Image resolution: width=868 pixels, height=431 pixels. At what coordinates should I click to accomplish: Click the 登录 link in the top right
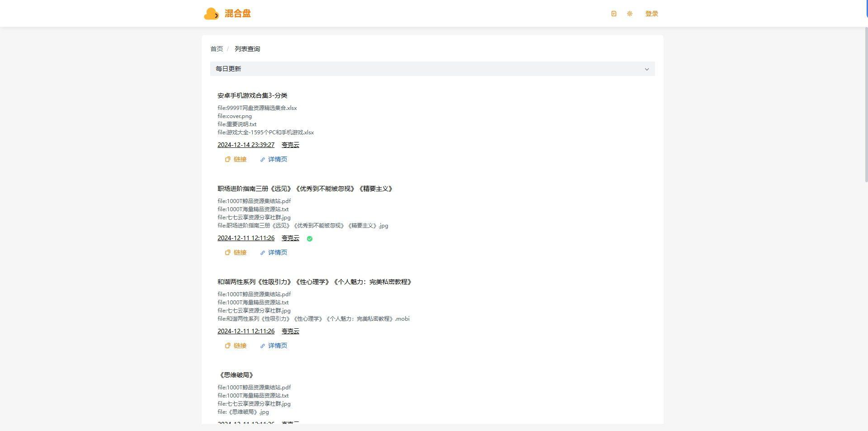[x=651, y=14]
